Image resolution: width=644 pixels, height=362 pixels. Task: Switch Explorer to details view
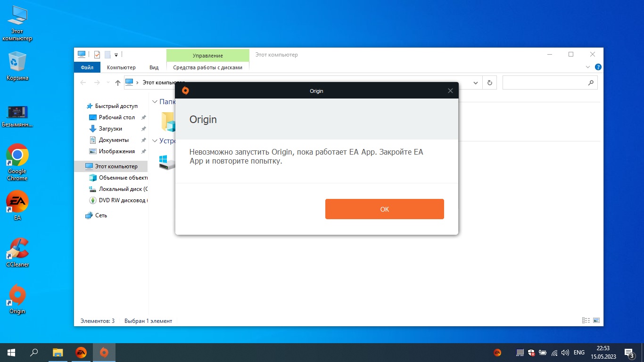(586, 321)
